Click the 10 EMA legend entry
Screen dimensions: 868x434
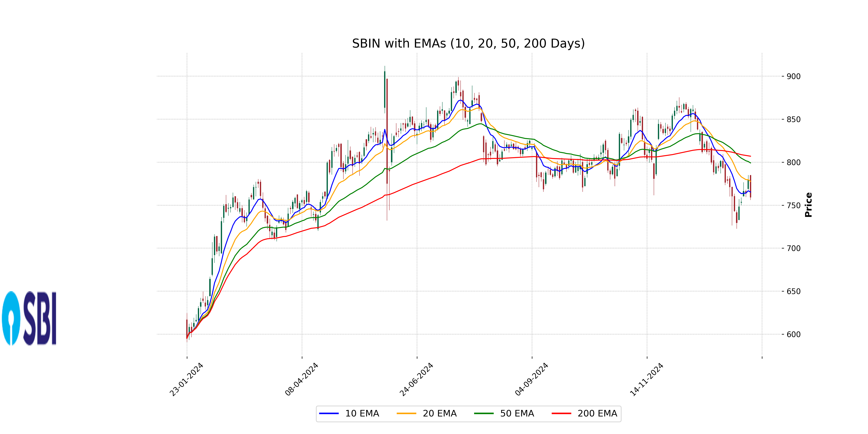[361, 413]
